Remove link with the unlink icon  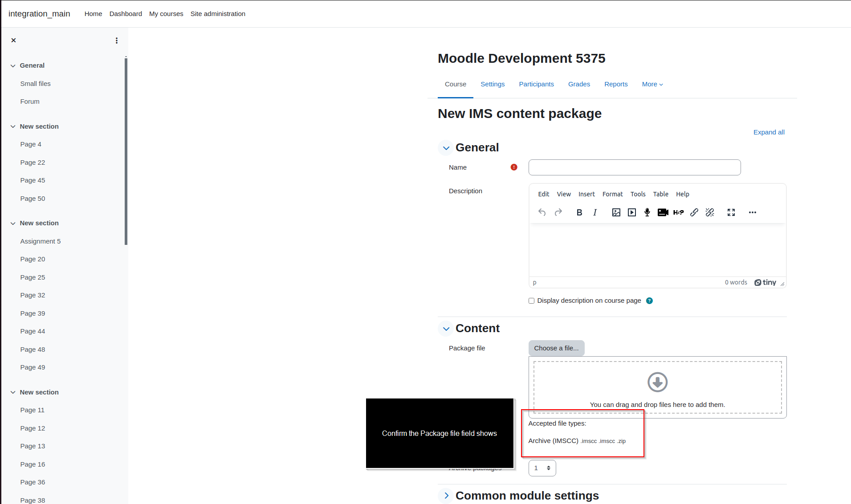pyautogui.click(x=710, y=212)
